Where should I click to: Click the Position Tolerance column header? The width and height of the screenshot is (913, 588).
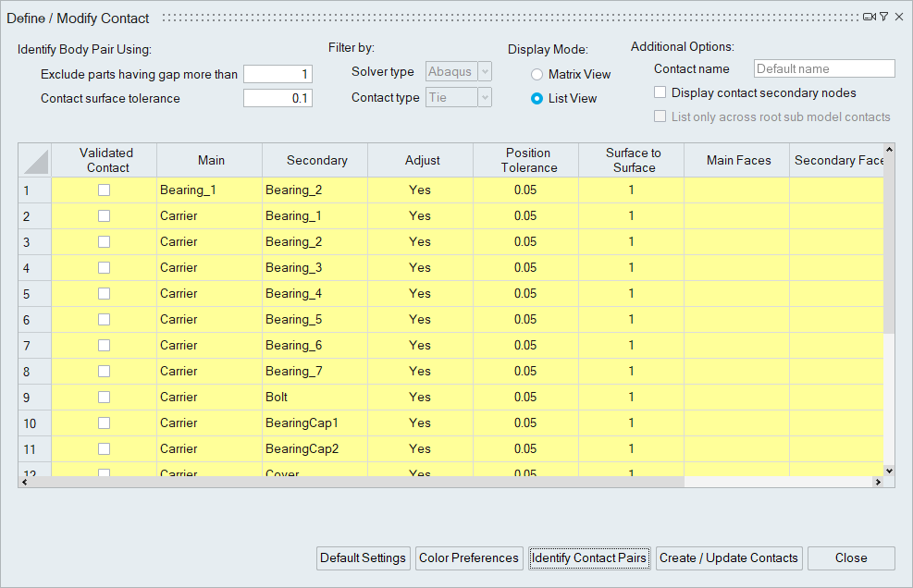point(525,161)
